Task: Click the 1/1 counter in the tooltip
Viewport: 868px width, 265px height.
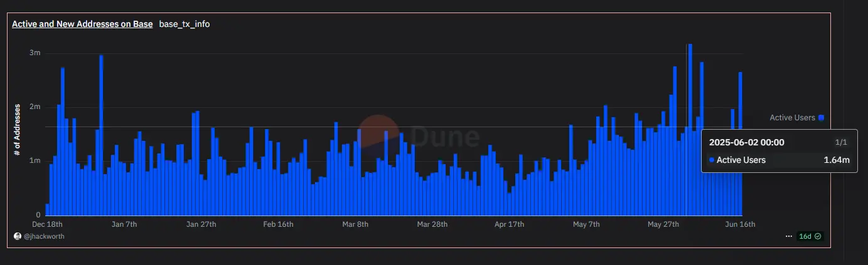Action: click(841, 142)
